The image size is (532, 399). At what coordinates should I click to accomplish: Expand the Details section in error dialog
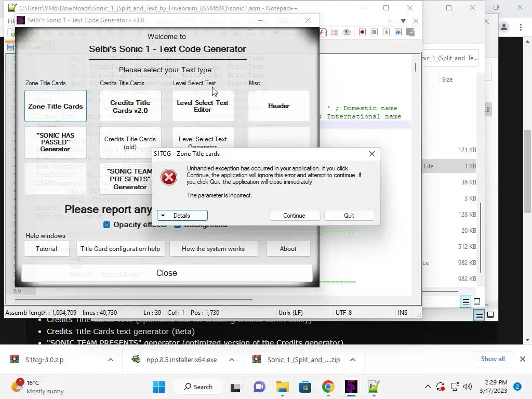tap(182, 216)
